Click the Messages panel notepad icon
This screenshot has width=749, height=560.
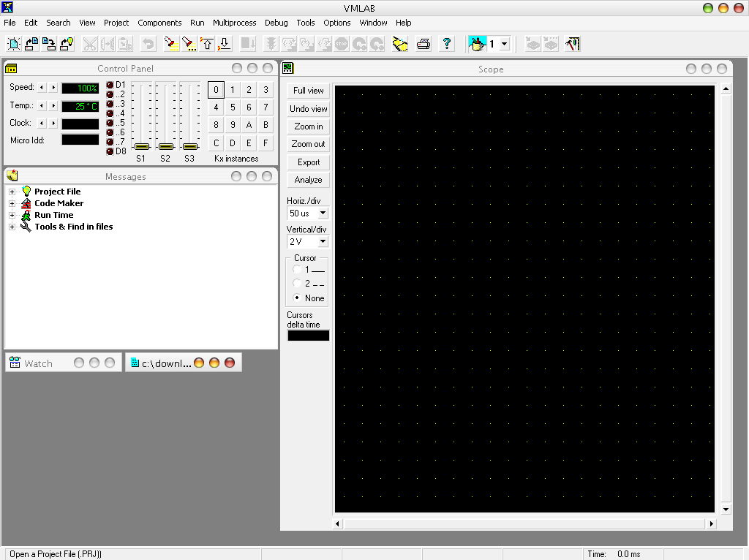[x=12, y=176]
